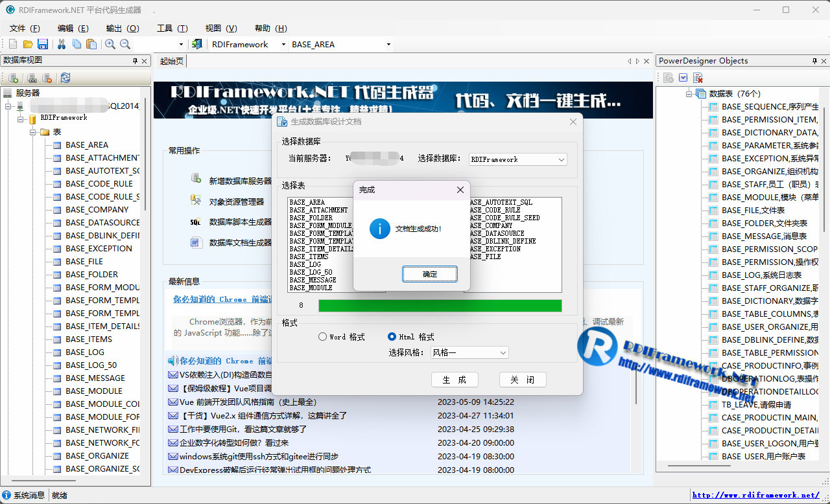Viewport: 830px width, 504px height.
Task: Select BASE_COMPANY table in database tree
Action: [x=97, y=210]
